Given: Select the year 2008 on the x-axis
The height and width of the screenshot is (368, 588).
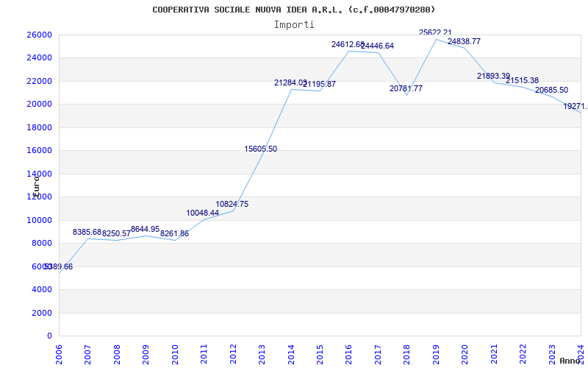Looking at the screenshot, I should tap(117, 354).
